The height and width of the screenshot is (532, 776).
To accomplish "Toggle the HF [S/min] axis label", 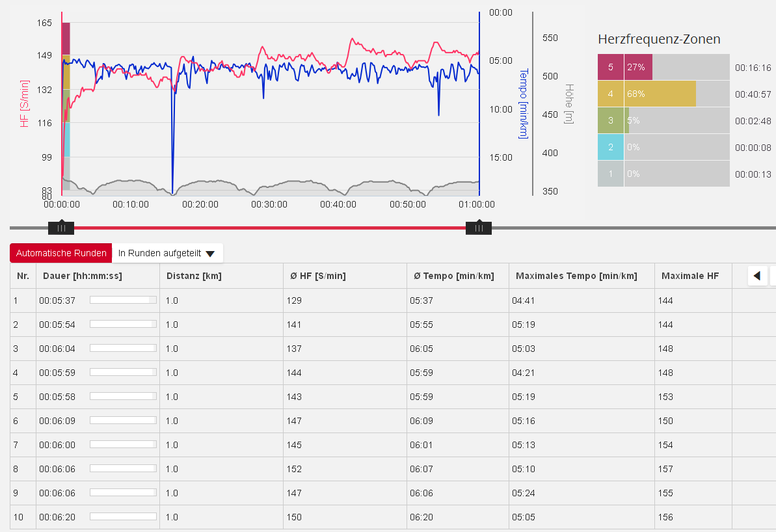I will click(x=25, y=103).
